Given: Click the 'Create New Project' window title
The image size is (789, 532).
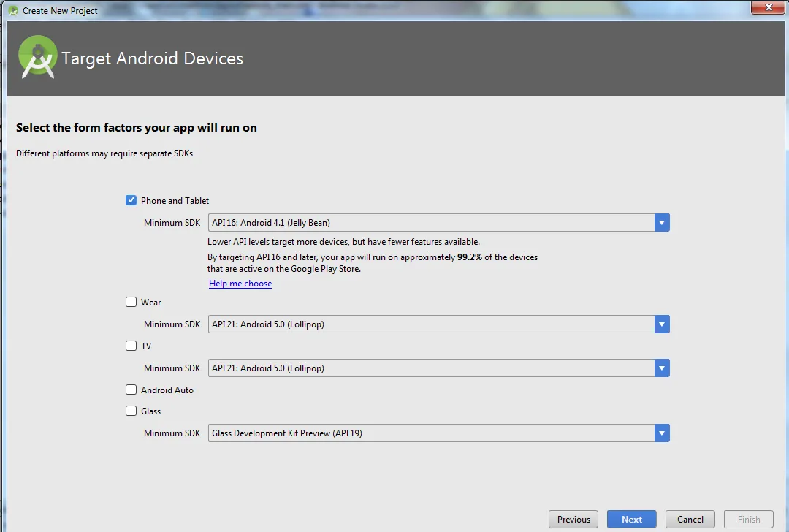Looking at the screenshot, I should point(60,10).
